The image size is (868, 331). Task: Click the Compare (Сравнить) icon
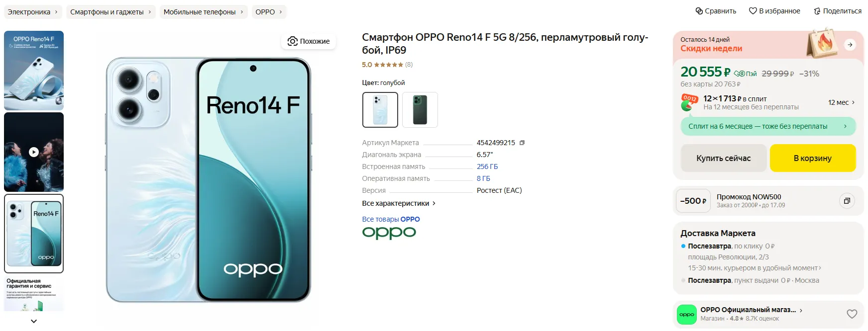pyautogui.click(x=699, y=11)
